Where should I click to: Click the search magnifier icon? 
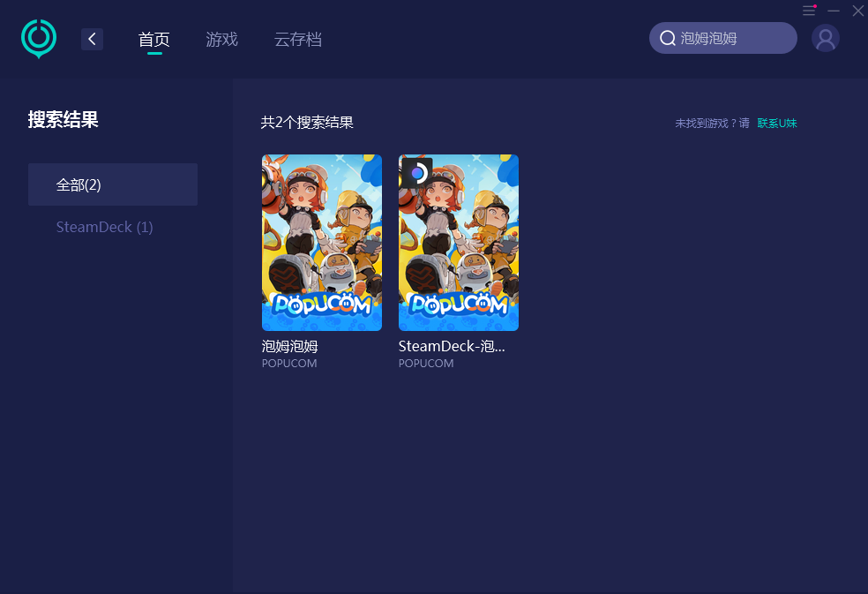[x=668, y=38]
